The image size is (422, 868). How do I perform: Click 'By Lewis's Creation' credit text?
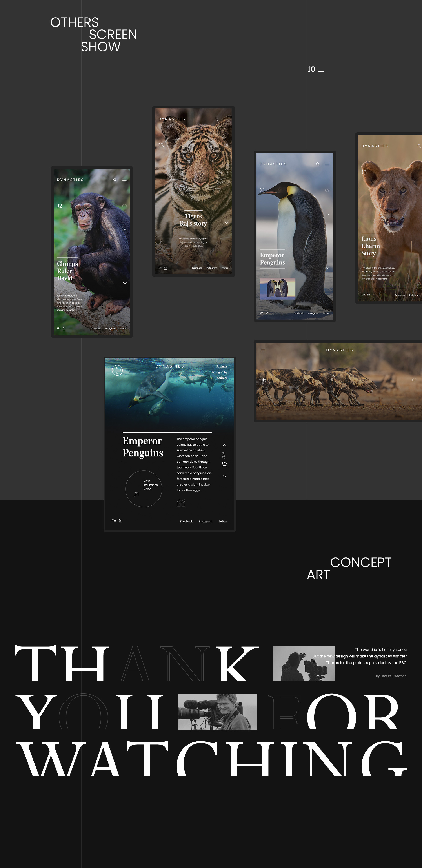[x=391, y=676]
